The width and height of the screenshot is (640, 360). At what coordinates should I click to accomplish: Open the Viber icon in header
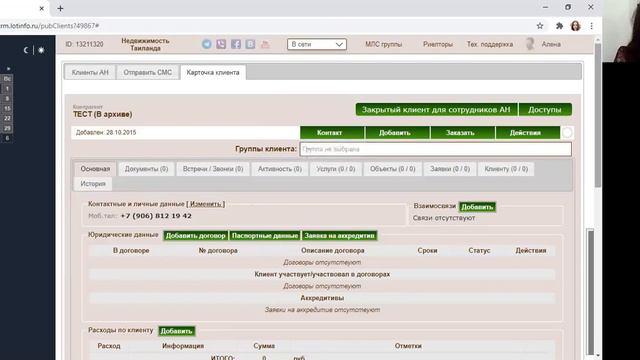coord(221,44)
